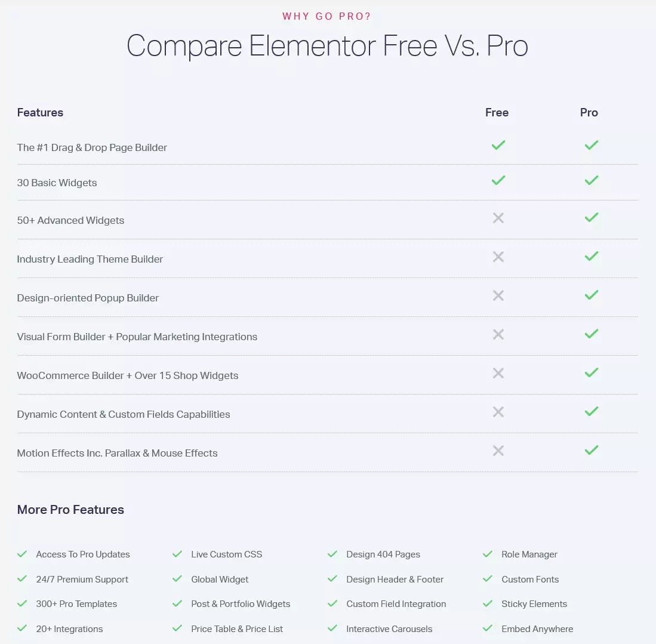
Task: Click the checkmark beside Role Manager
Action: point(488,554)
